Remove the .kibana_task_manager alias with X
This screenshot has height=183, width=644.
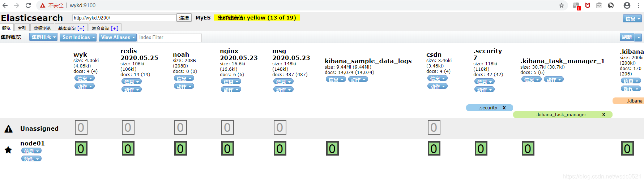click(x=604, y=114)
